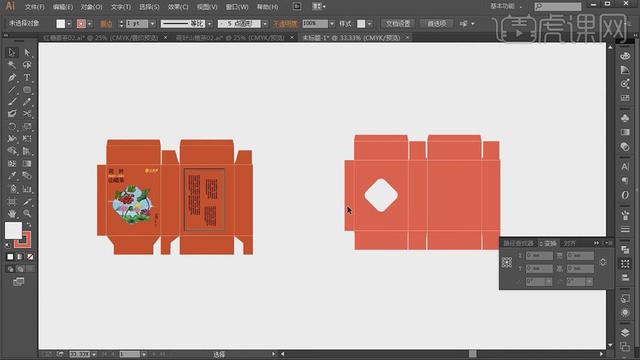This screenshot has height=360, width=640.
Task: Set paint mode to Gradient
Action: click(20, 257)
